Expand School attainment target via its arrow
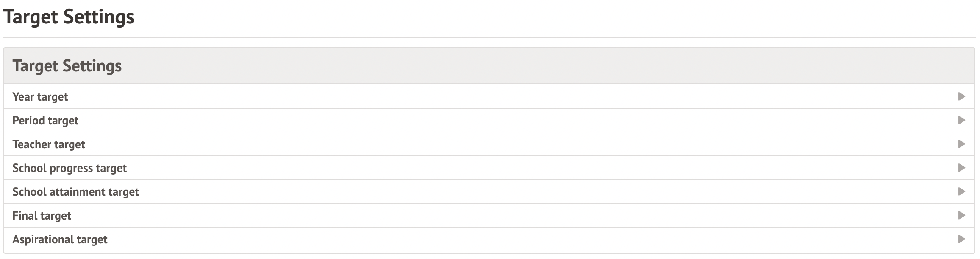Image resolution: width=980 pixels, height=259 pixels. coord(961,191)
